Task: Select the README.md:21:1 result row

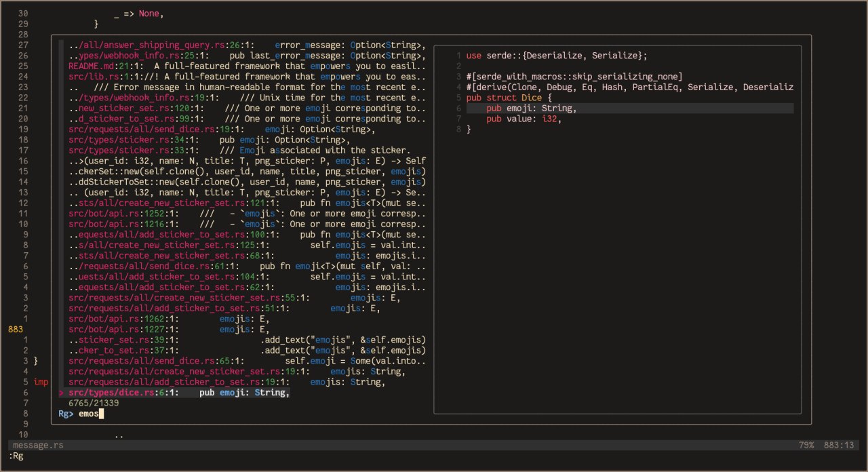Action: (248, 66)
